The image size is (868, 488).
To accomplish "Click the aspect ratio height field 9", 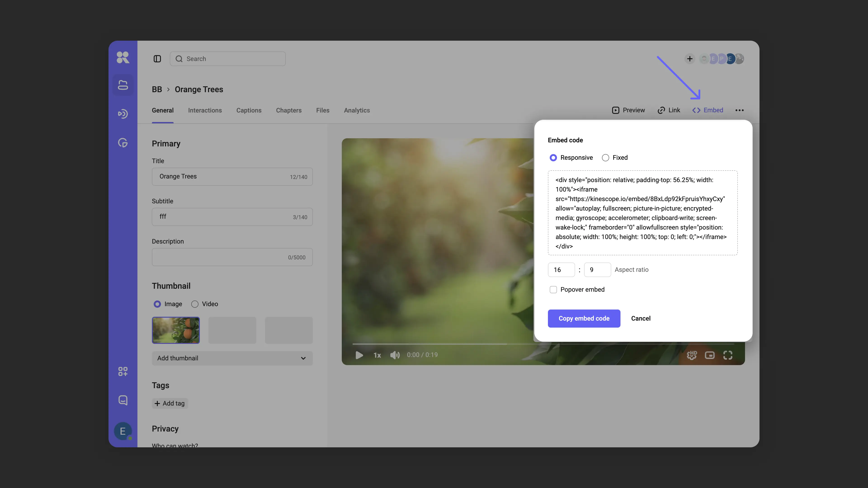I will (x=597, y=270).
